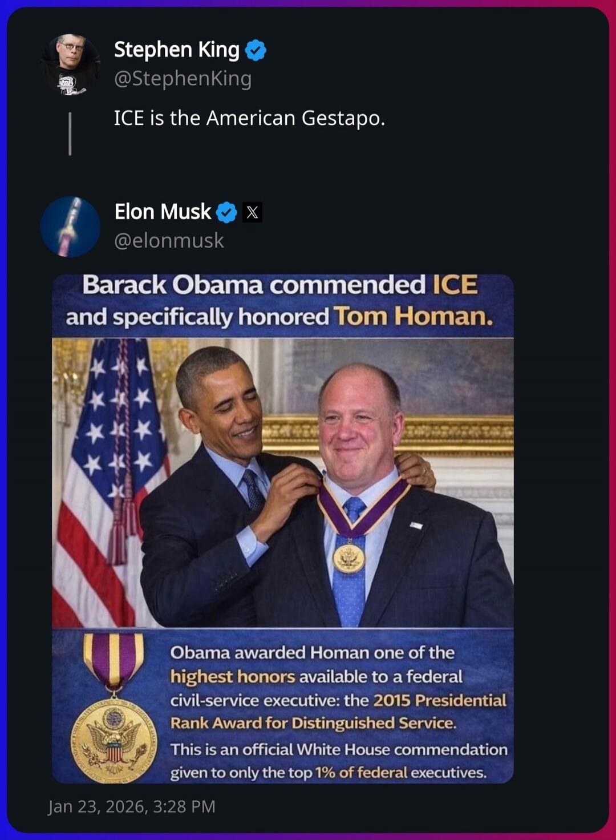Select the @elonmusk handle
The height and width of the screenshot is (840, 616).
click(x=171, y=242)
